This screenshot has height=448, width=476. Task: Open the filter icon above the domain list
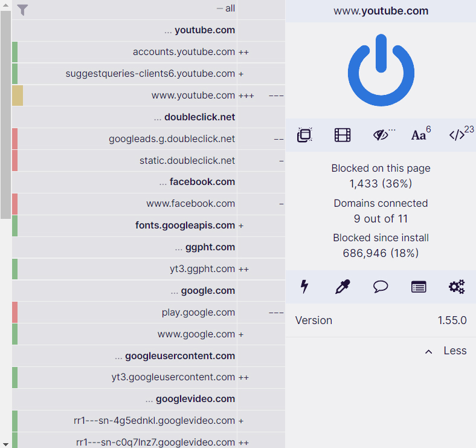click(x=22, y=10)
